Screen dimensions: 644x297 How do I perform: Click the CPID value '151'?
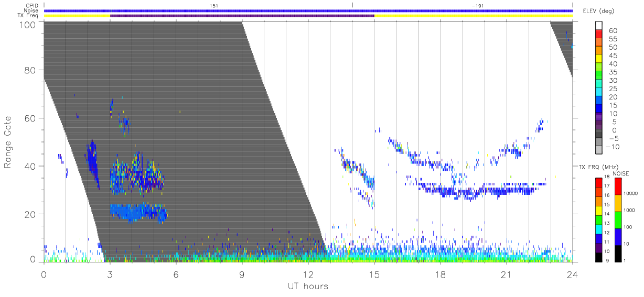click(x=214, y=5)
